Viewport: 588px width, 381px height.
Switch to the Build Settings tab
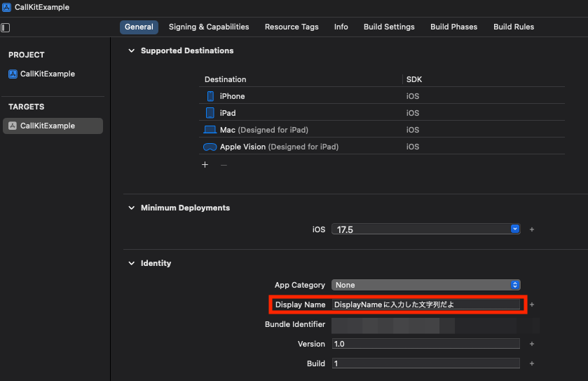(389, 27)
